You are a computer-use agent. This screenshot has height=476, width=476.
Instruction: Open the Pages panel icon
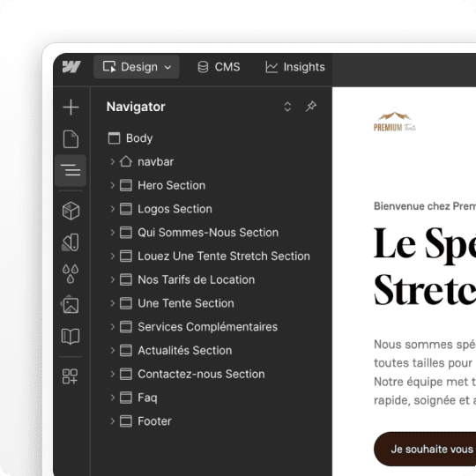click(x=71, y=139)
